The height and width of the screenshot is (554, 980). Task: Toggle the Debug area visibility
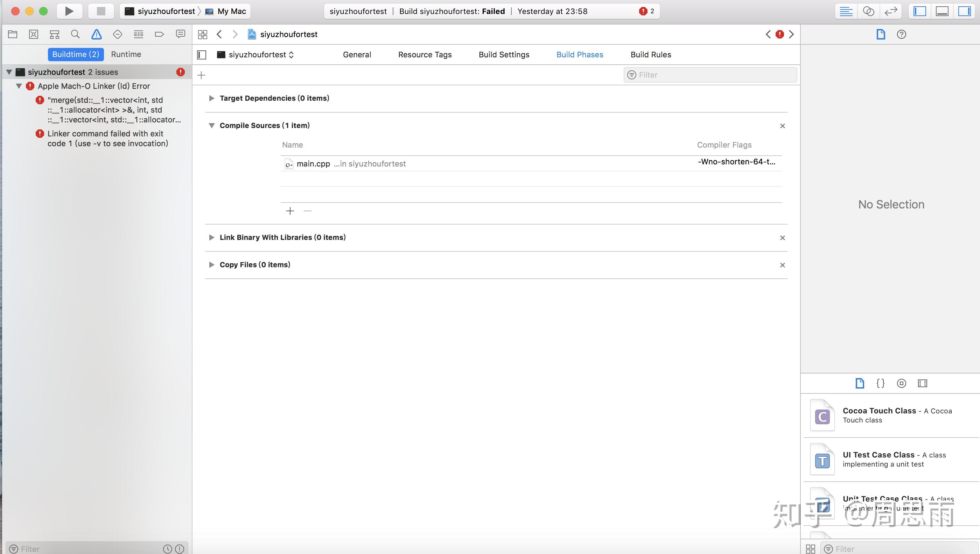(x=941, y=11)
